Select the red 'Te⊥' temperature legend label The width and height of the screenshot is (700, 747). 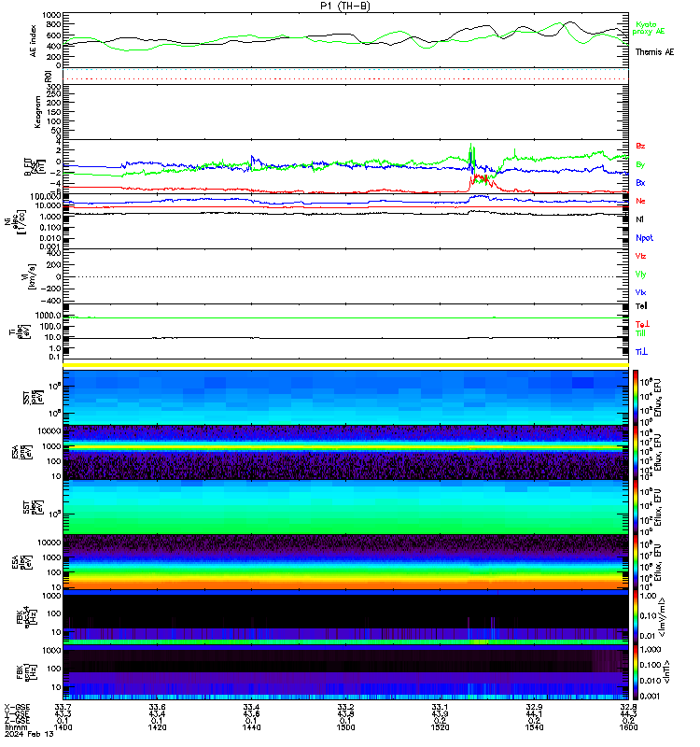point(642,324)
